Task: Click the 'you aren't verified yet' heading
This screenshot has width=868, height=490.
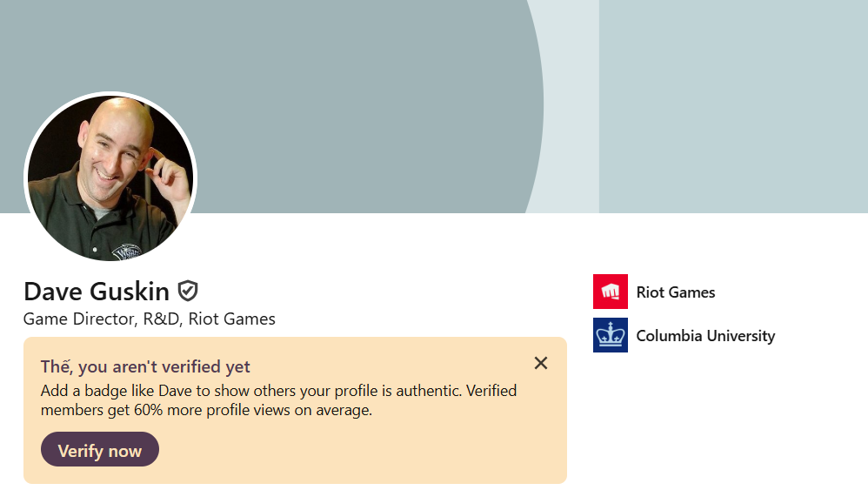Action: [x=145, y=366]
